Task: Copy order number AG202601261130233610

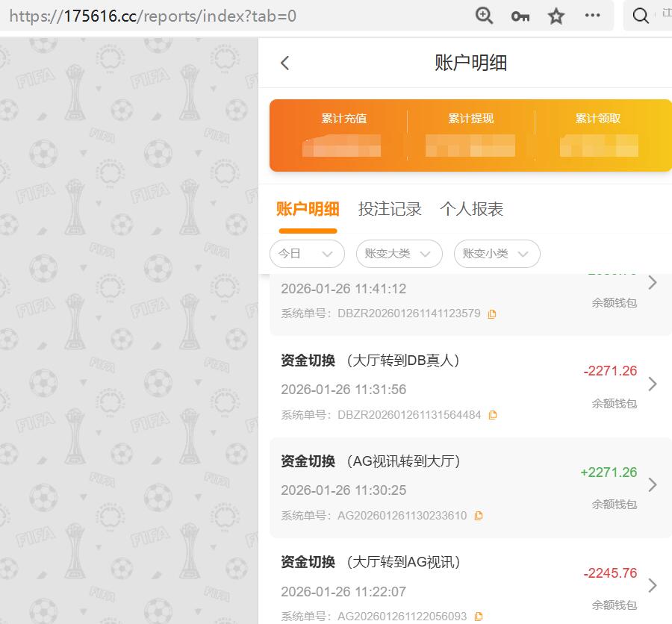Action: coord(479,515)
